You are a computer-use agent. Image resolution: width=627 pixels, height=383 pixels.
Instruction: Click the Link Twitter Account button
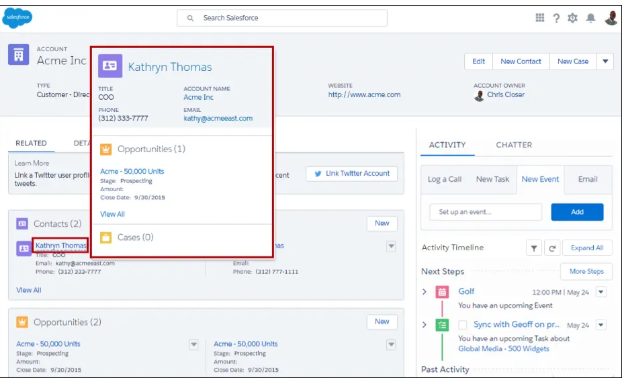click(x=352, y=174)
